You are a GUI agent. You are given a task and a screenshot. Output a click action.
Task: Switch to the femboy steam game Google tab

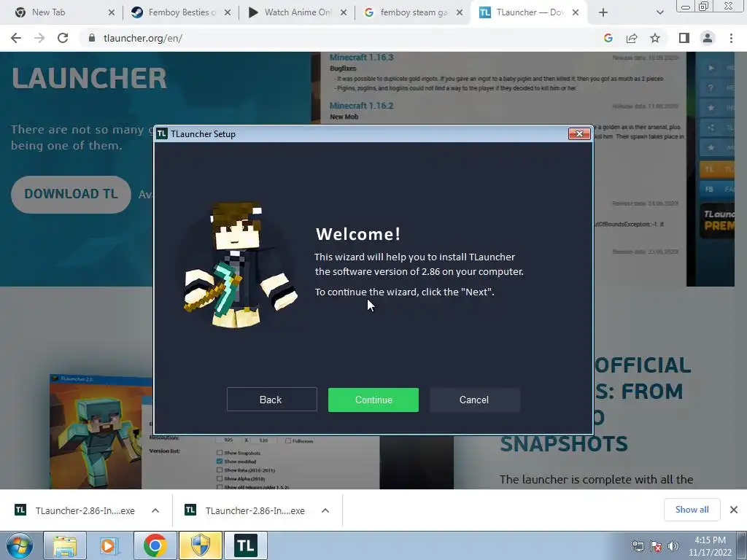(x=413, y=12)
